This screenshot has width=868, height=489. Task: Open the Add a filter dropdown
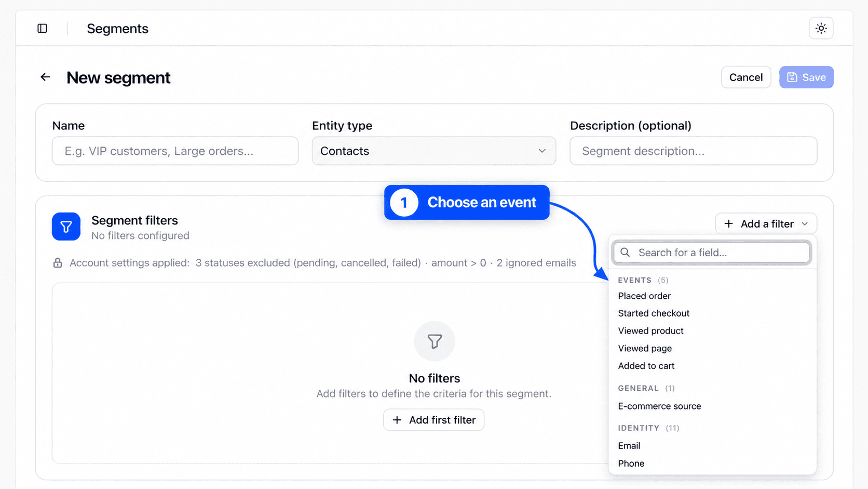click(x=766, y=224)
